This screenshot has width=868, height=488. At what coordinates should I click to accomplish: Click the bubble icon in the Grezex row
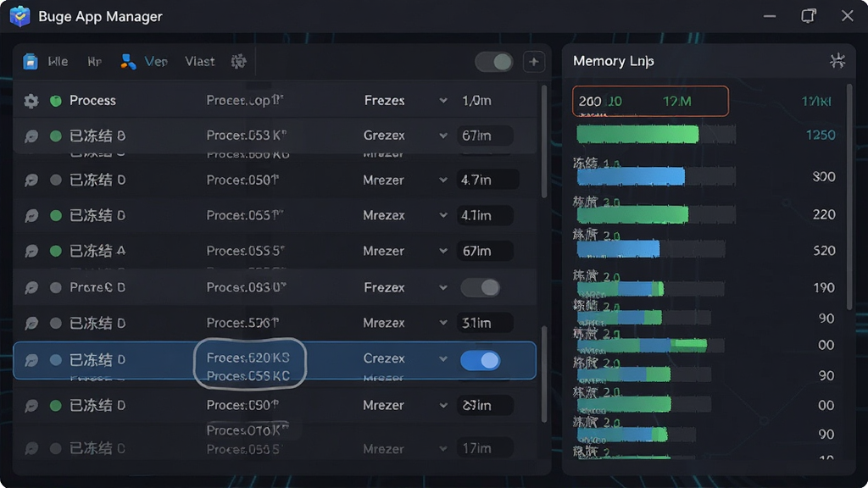tap(31, 136)
